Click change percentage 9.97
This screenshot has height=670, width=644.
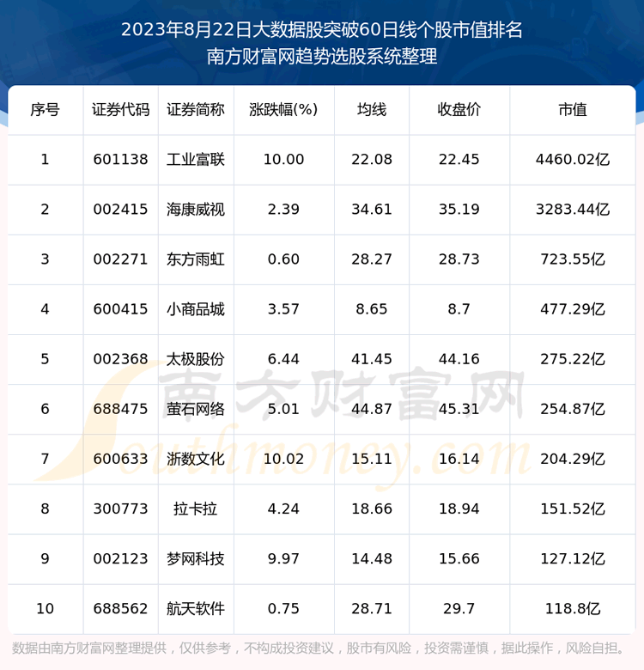point(283,559)
